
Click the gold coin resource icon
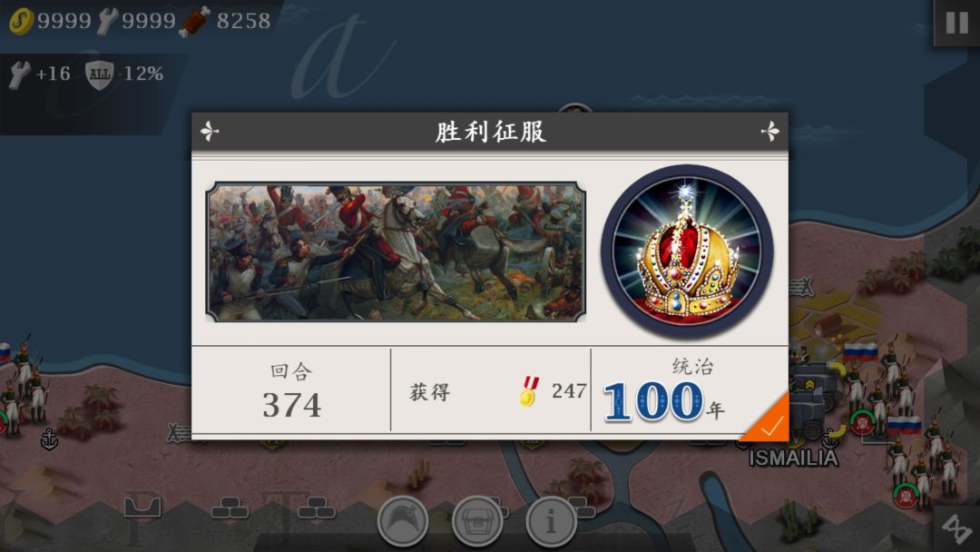pos(21,21)
